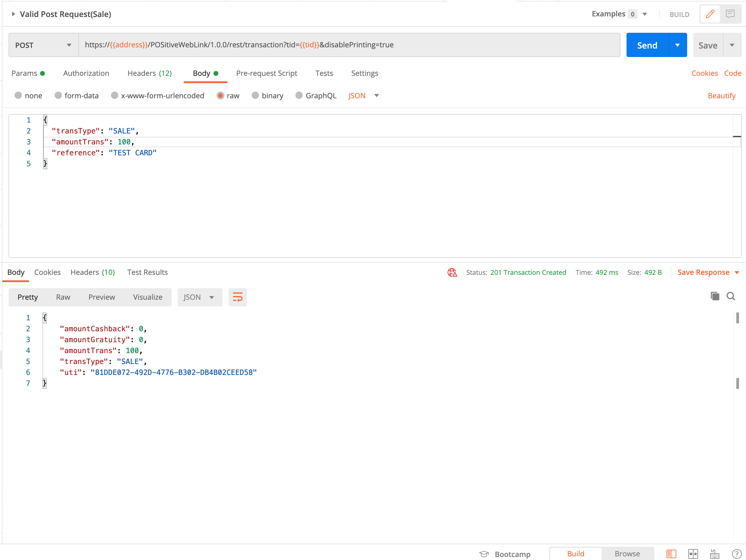Viewport: 746px width, 560px height.
Task: Click the 201 Transaction Created status
Action: click(x=528, y=272)
